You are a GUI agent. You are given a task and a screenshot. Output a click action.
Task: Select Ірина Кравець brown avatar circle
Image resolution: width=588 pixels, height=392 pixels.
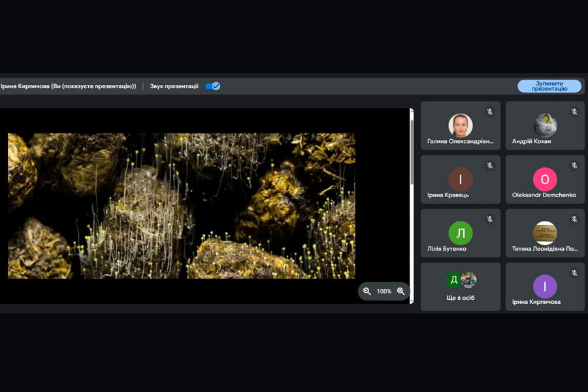pyautogui.click(x=460, y=179)
